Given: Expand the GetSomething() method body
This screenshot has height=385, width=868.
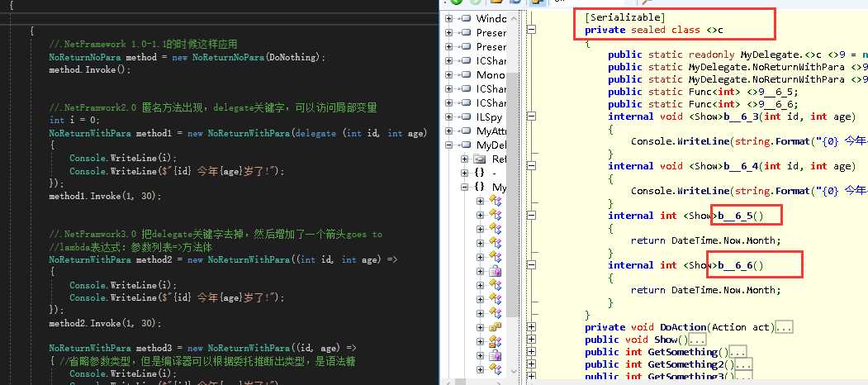Looking at the screenshot, I should tap(531, 352).
